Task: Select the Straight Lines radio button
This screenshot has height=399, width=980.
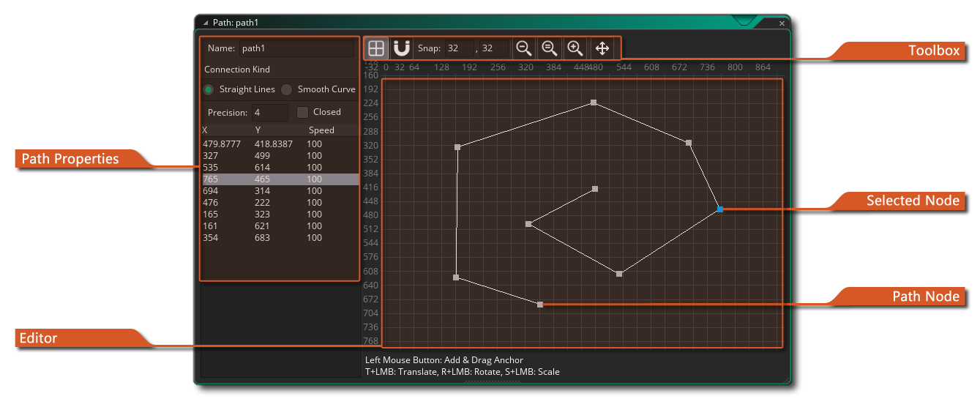Action: pos(209,89)
